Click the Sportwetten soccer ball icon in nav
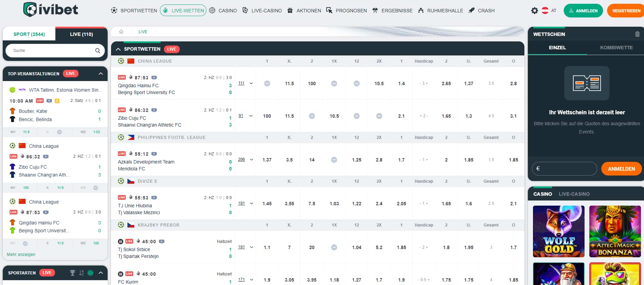Image resolution: width=644 pixels, height=285 pixels. pos(114,11)
